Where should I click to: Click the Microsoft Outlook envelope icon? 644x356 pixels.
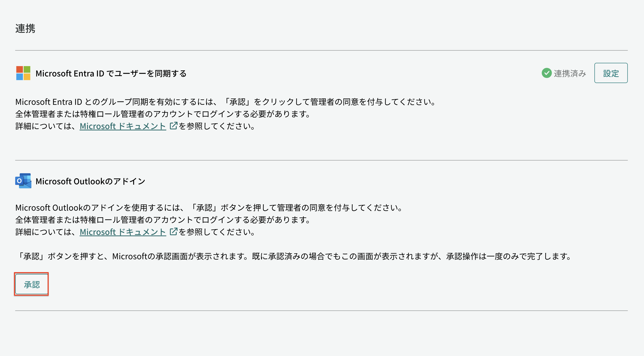tap(23, 181)
